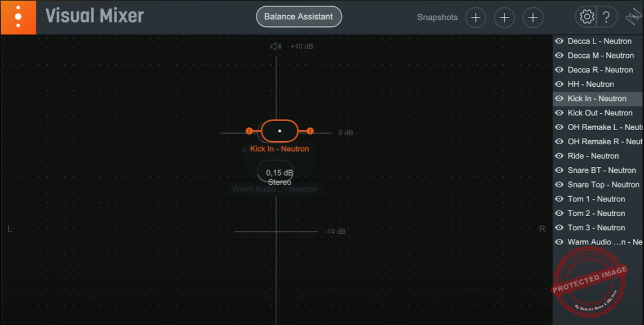
Task: Grab the right width handle of the Kick In node
Action: pos(310,131)
